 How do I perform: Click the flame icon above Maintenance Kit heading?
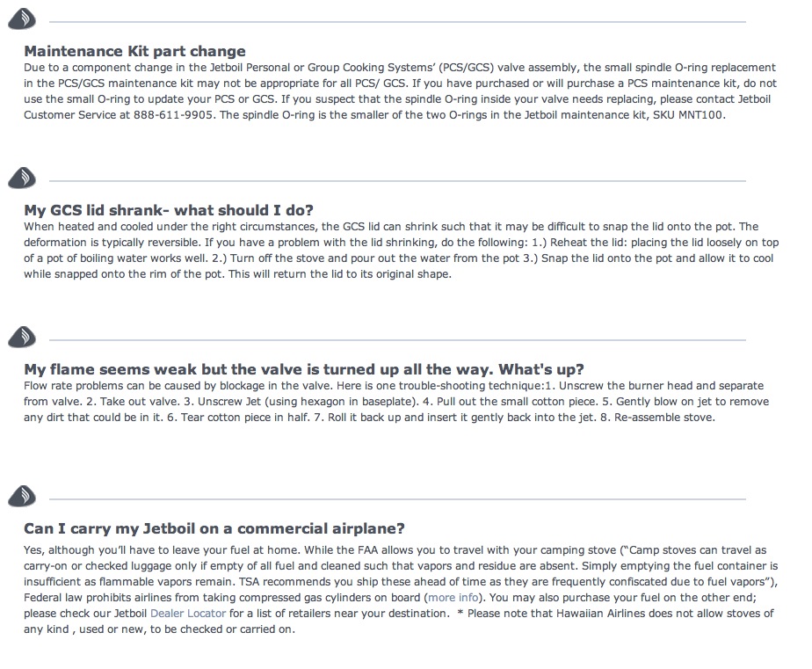[22, 18]
